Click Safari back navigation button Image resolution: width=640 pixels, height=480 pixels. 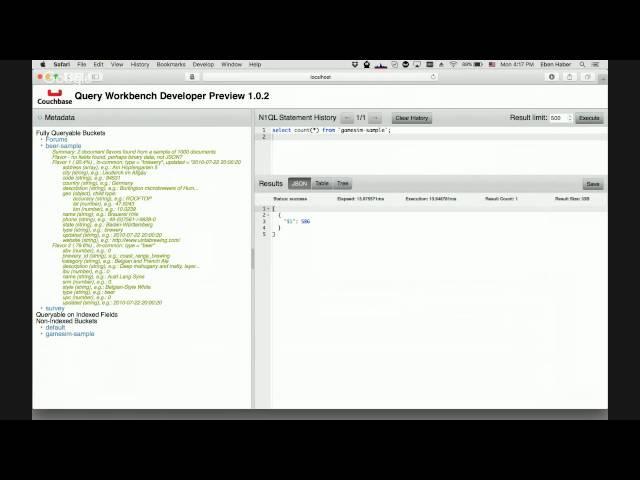click(x=69, y=77)
